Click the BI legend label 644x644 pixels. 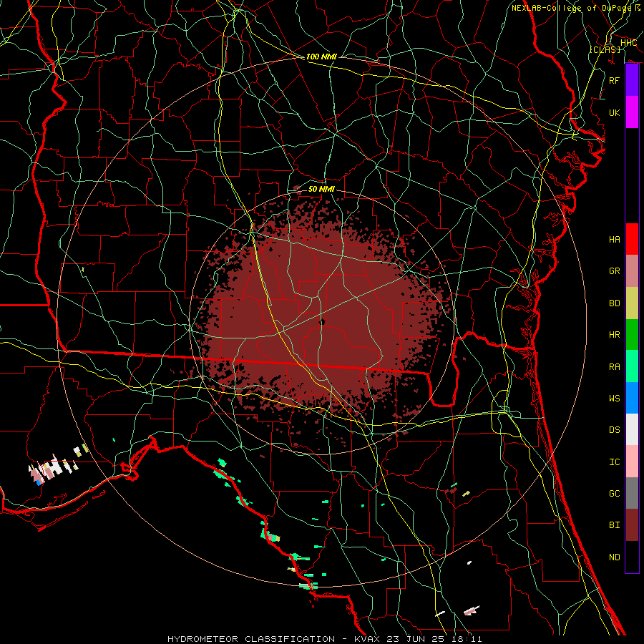click(615, 525)
